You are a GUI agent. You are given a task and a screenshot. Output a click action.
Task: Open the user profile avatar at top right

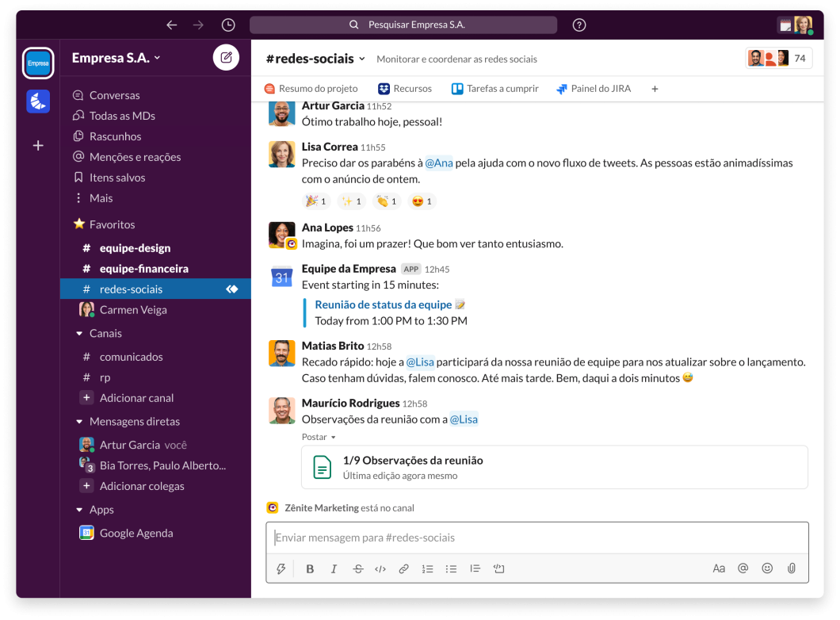coord(803,25)
